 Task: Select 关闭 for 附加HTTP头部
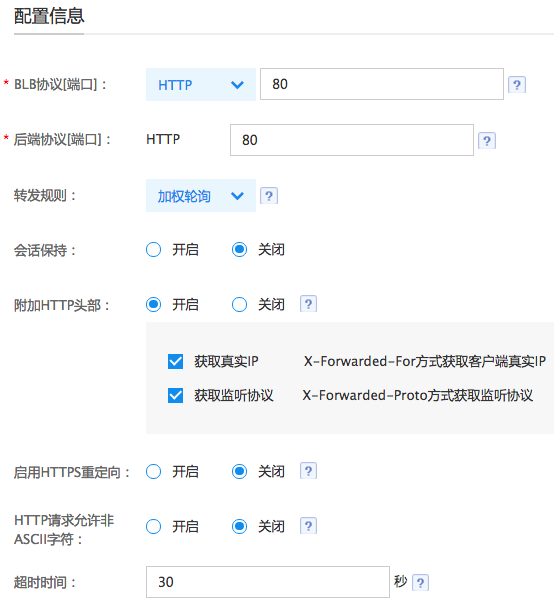239,305
